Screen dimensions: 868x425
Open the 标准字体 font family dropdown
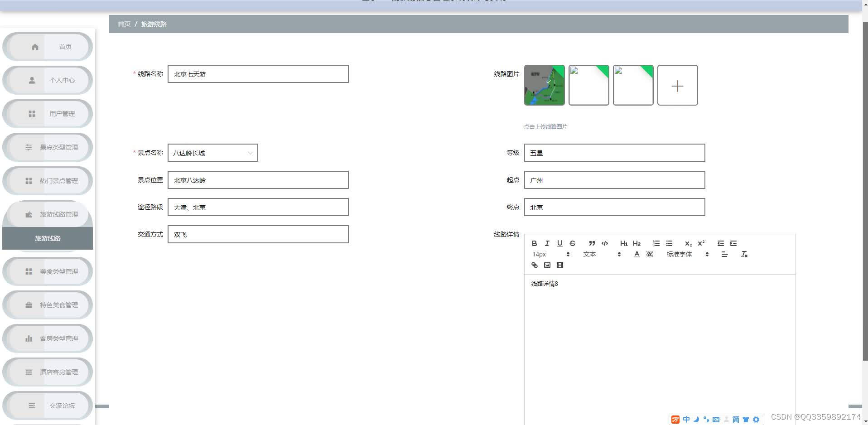tap(687, 254)
